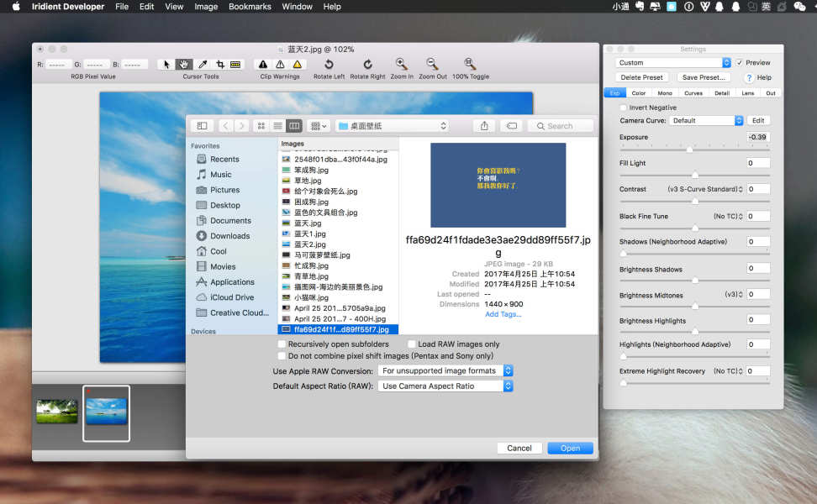Click the Exposure slider
Image resolution: width=817 pixels, height=504 pixels.
pyautogui.click(x=694, y=150)
